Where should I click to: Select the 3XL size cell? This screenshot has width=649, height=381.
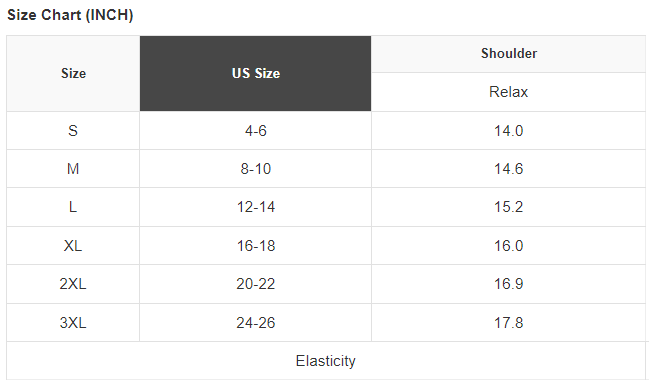73,323
